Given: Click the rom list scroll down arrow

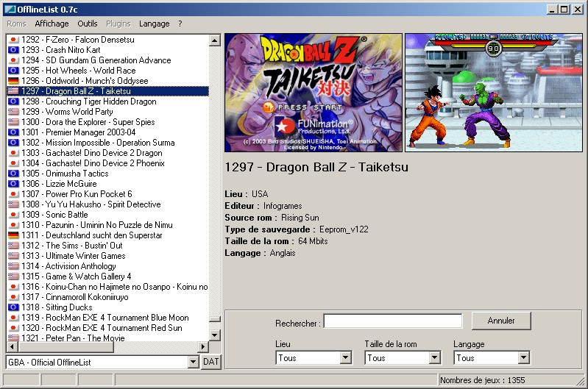Looking at the screenshot, I should [214, 335].
